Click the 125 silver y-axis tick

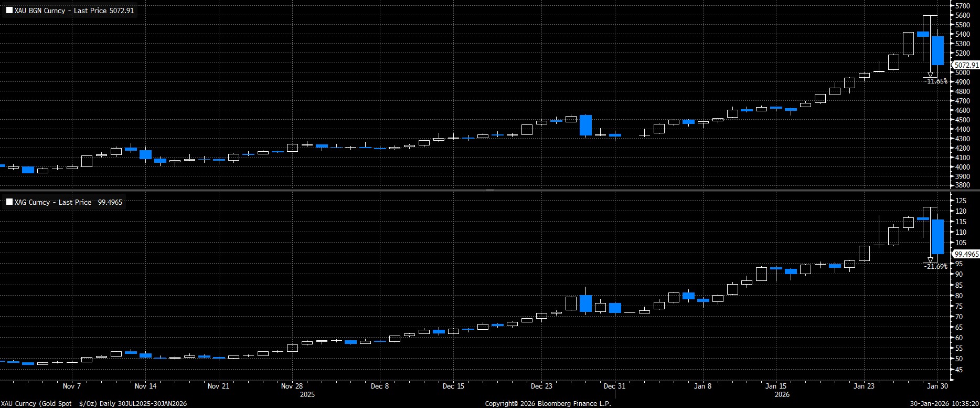click(x=961, y=201)
